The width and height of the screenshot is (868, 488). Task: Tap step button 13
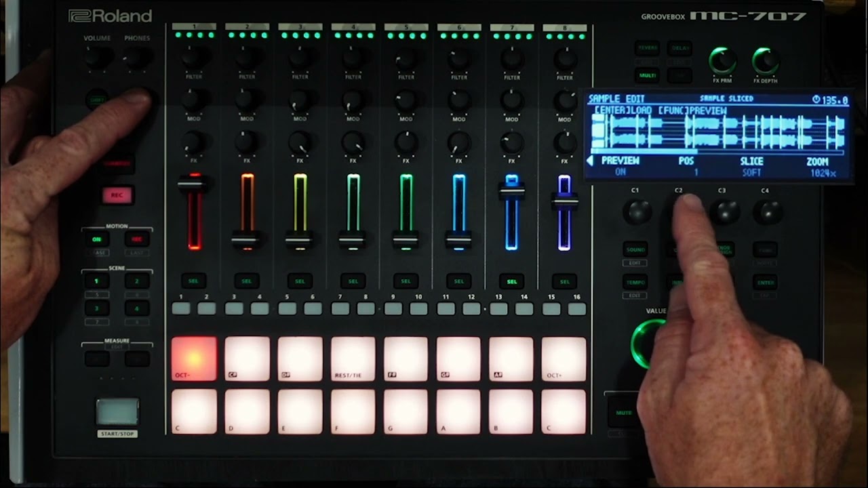498,308
